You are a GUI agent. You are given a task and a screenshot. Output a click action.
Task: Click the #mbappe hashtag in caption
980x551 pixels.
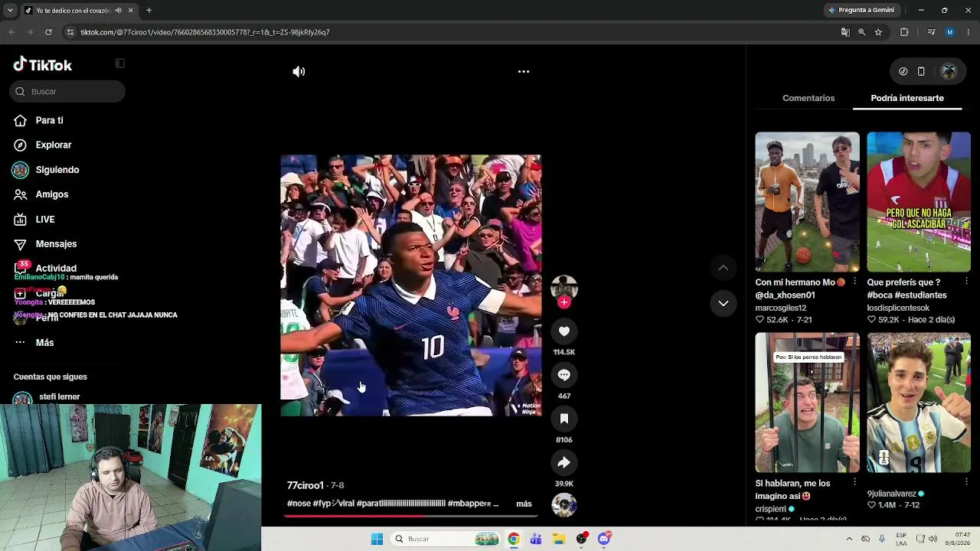click(467, 504)
